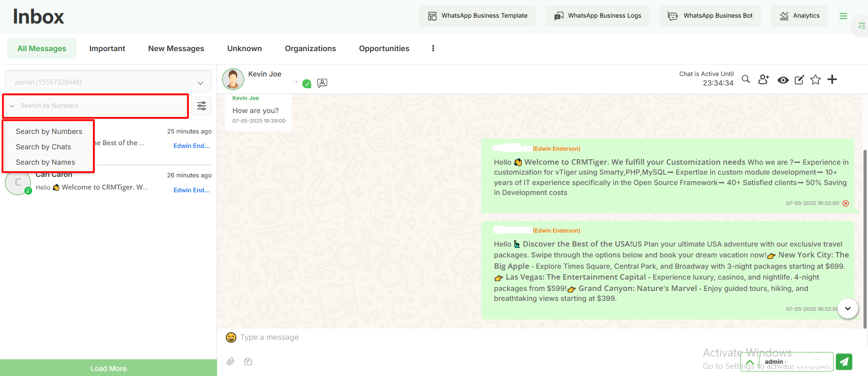Open the edit note pencil icon
The image size is (868, 376).
click(x=799, y=80)
